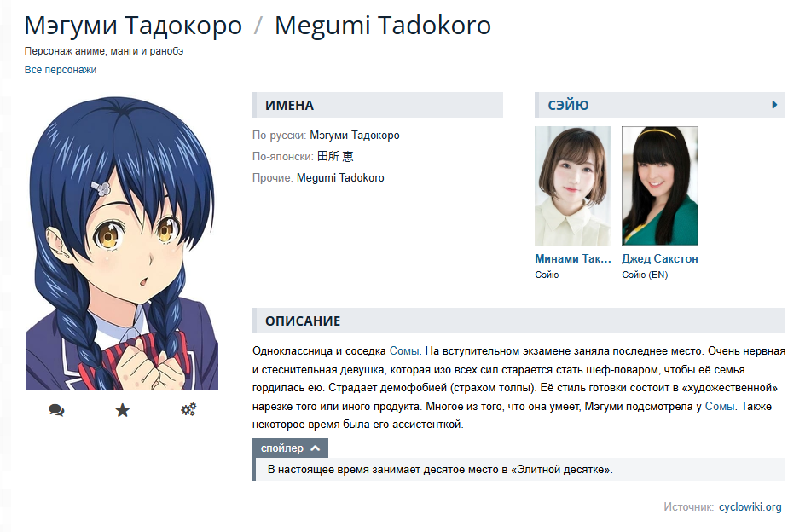
Task: Open the comments speech bubble icon
Action: tap(56, 410)
